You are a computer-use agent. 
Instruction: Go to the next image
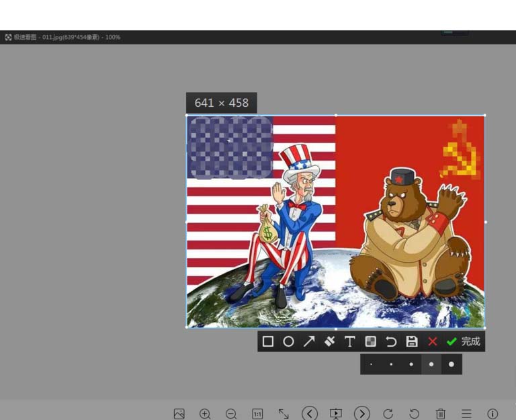coord(362,413)
